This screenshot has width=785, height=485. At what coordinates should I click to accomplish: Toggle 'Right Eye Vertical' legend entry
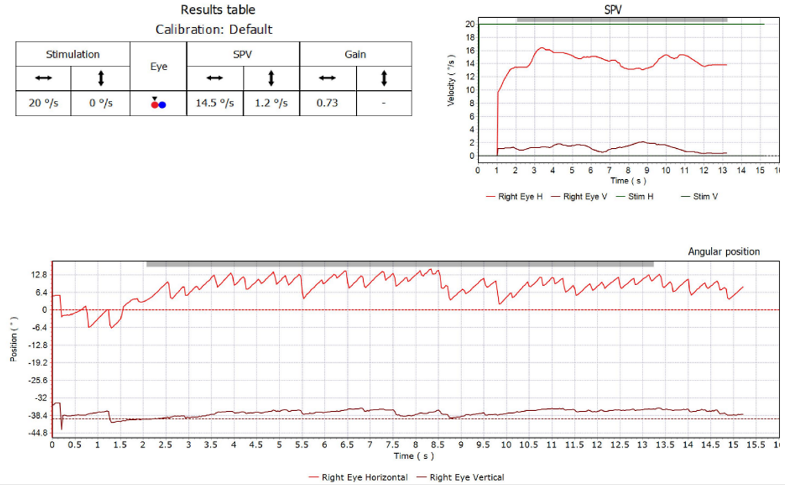click(461, 477)
